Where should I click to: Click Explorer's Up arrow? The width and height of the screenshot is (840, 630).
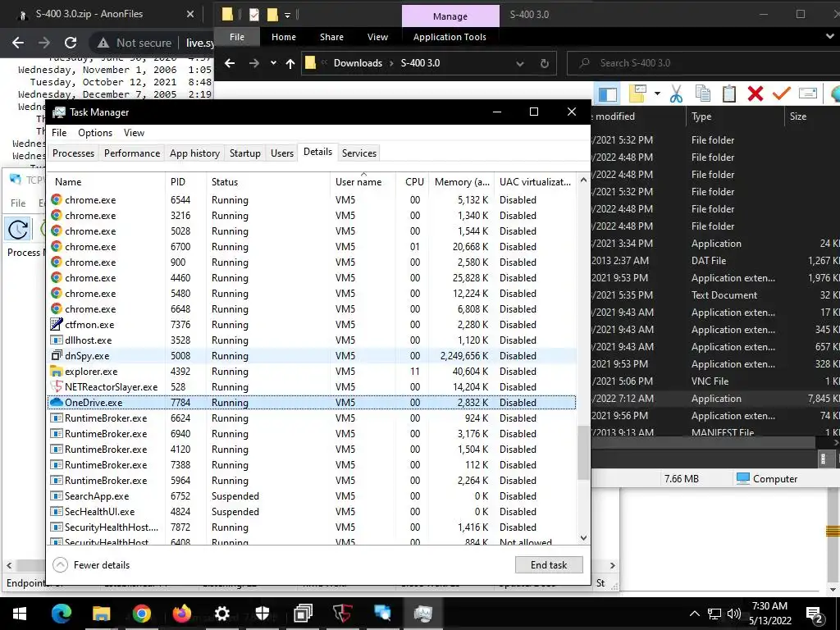[x=290, y=63]
